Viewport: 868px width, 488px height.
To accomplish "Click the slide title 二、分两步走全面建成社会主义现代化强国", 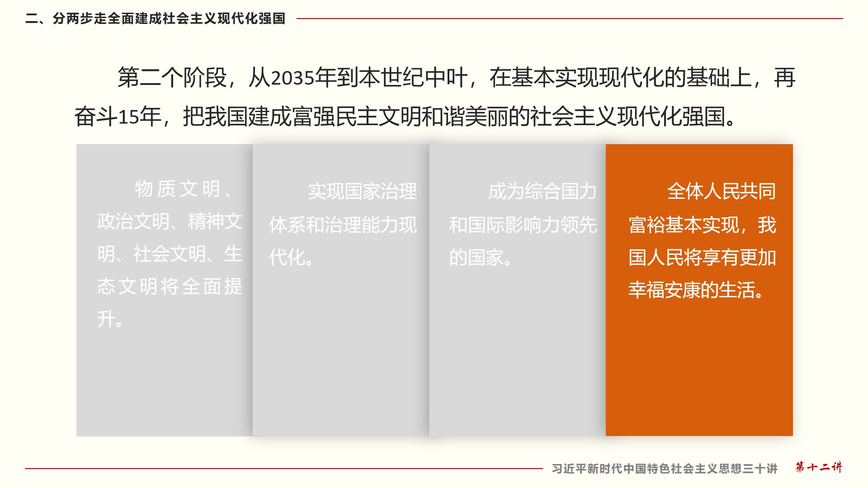I will click(155, 19).
